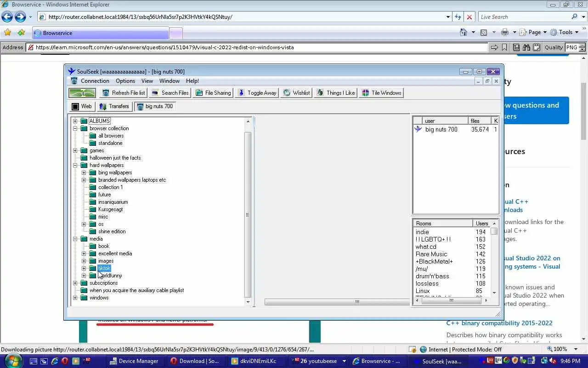This screenshot has height=368, width=588.
Task: Open the IE Home icon
Action: tap(464, 32)
